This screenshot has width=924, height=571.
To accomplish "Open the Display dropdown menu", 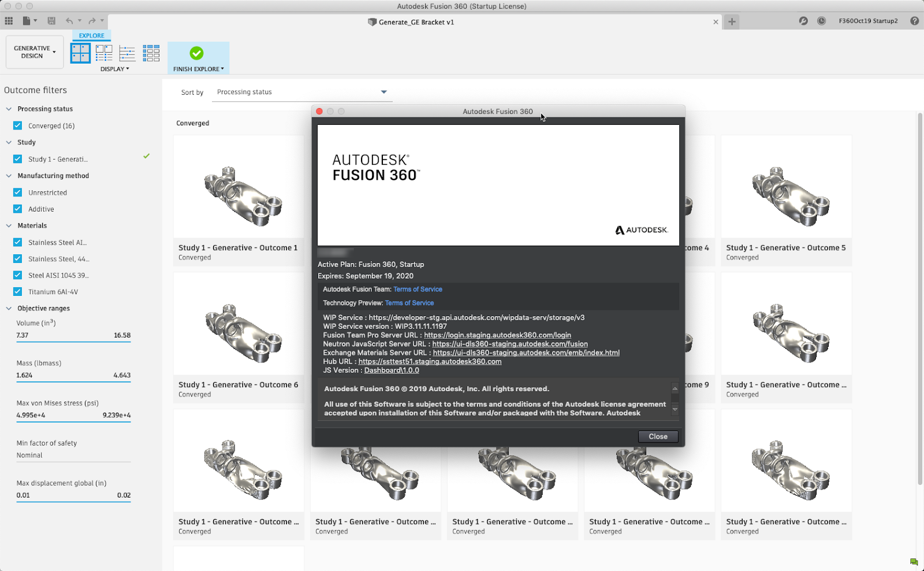I will (114, 69).
